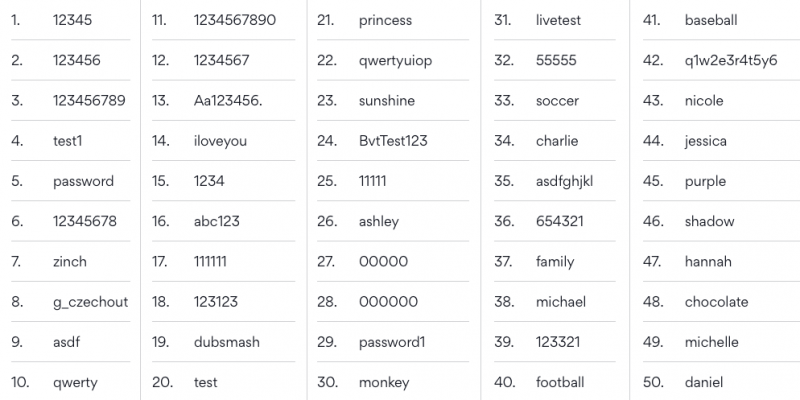Select the "daniel" entry at rank 50

pos(704,382)
